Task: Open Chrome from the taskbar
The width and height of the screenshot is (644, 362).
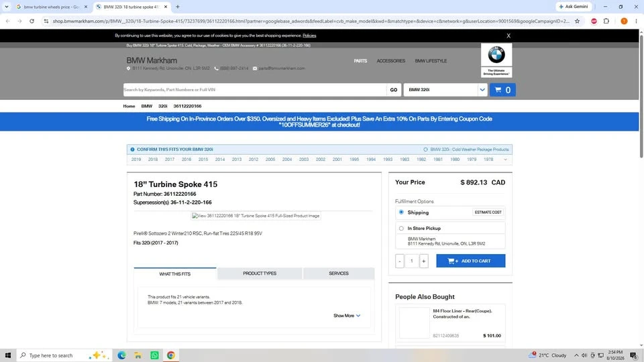Action: click(x=171, y=355)
